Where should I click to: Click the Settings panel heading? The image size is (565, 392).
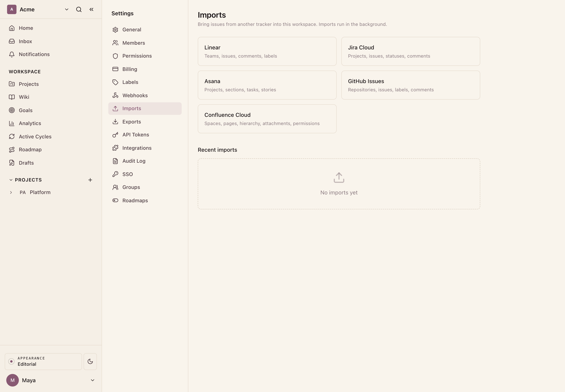coord(122,14)
